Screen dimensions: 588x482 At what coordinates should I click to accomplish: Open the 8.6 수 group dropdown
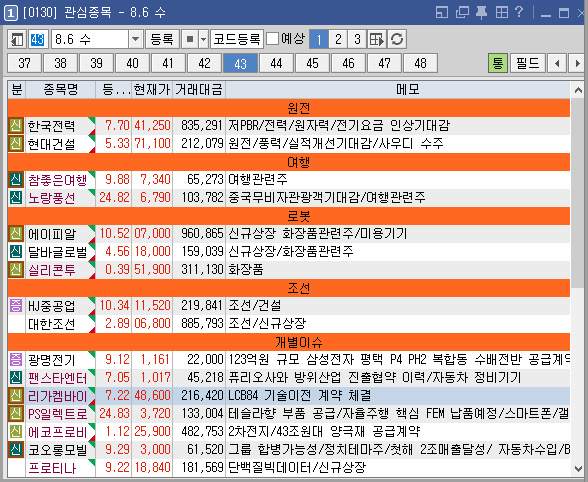point(135,39)
